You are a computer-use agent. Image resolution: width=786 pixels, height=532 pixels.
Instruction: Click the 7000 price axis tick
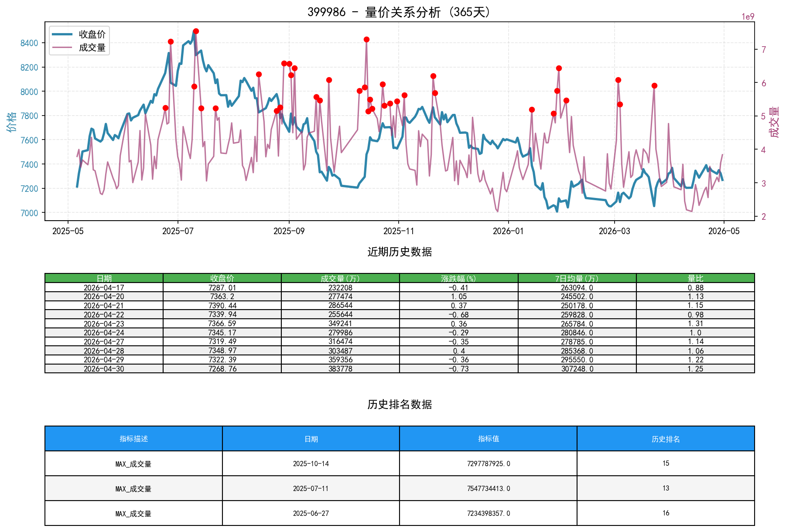[x=29, y=213]
